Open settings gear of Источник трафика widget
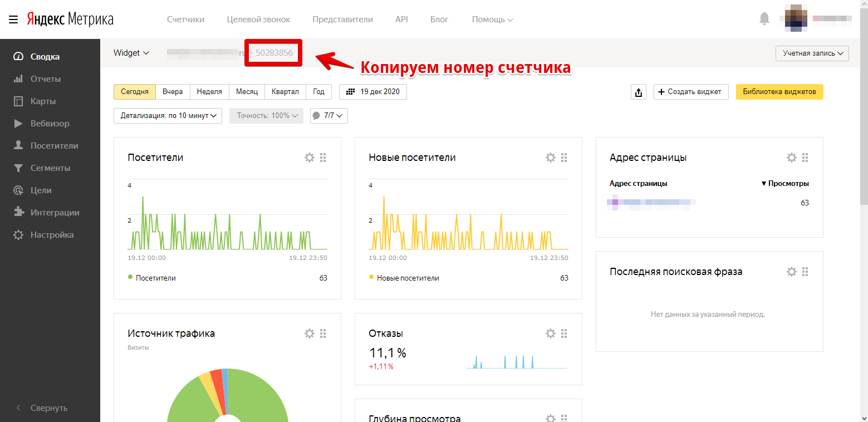Image resolution: width=868 pixels, height=422 pixels. click(310, 333)
